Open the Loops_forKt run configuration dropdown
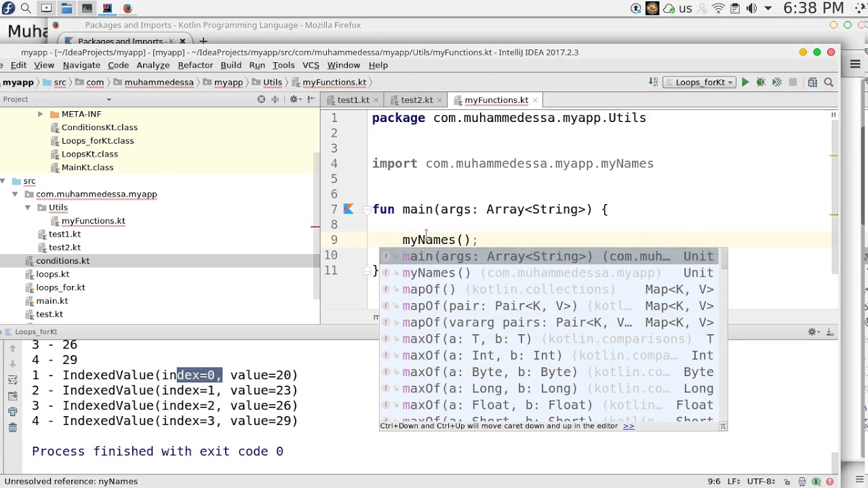The image size is (868, 488). [x=700, y=82]
